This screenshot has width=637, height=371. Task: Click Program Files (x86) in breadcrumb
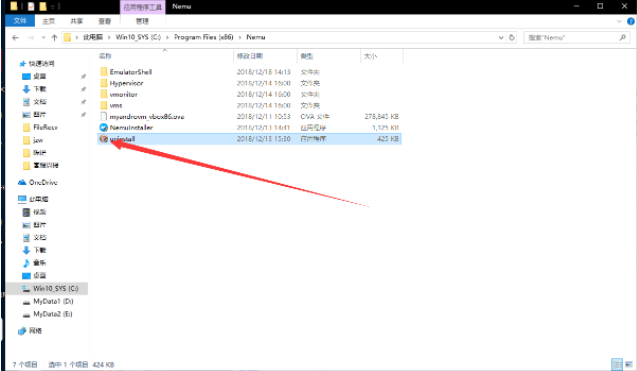[204, 37]
